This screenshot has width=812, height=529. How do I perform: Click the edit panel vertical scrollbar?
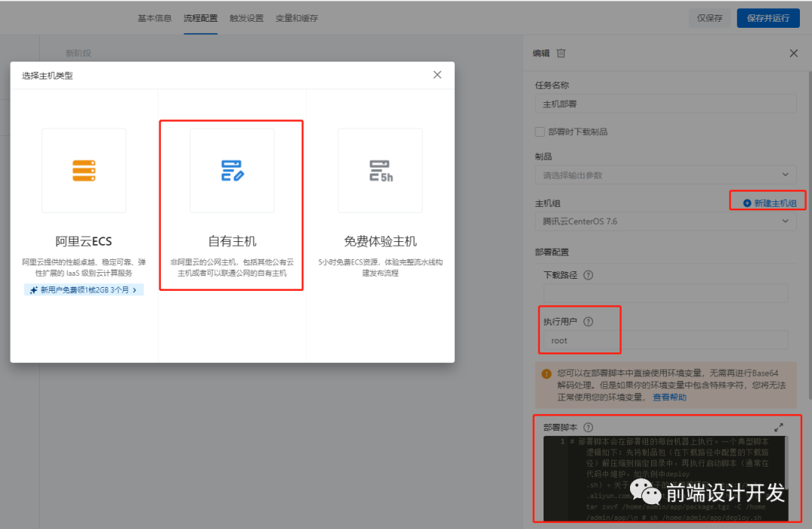point(810,235)
